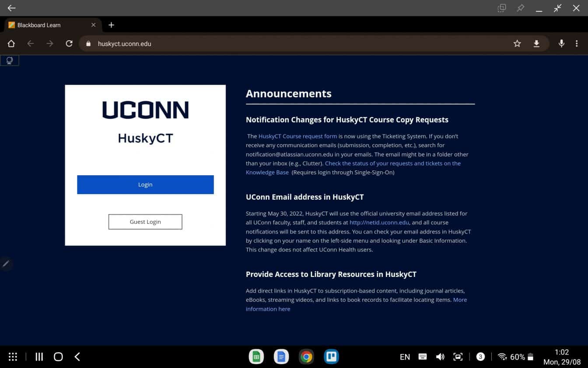Open the app drawer grid icon
588x368 pixels.
pos(13,357)
